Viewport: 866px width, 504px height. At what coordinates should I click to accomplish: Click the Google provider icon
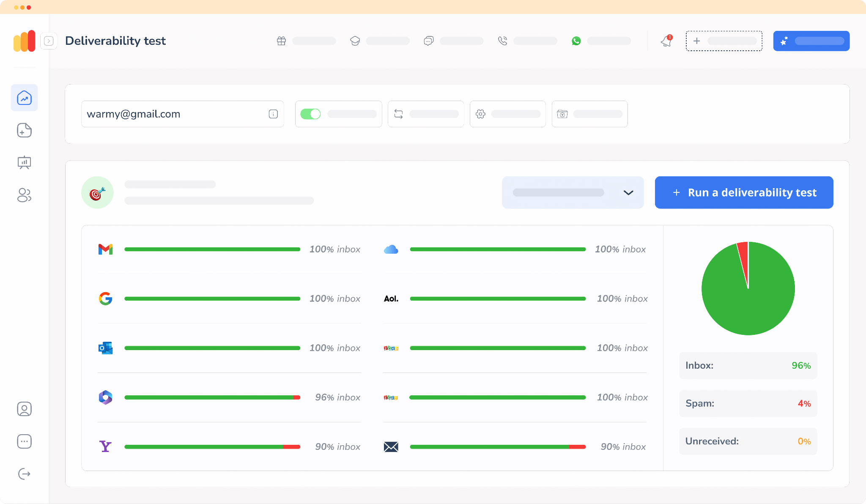point(105,299)
